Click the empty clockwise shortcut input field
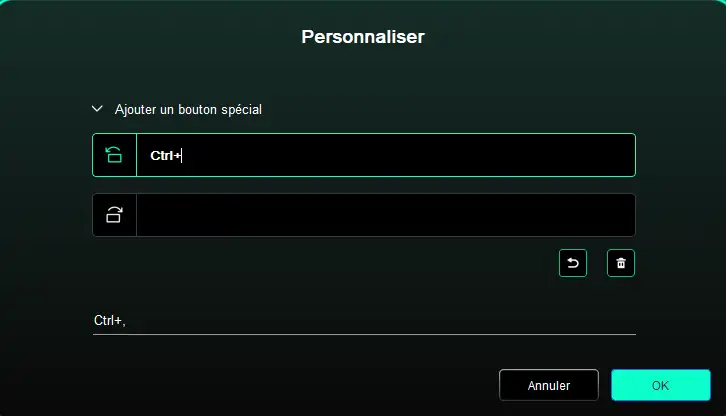726x416 pixels. pyautogui.click(x=386, y=215)
